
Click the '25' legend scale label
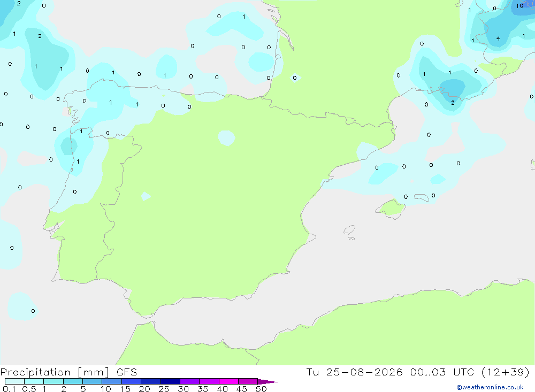[164, 389]
